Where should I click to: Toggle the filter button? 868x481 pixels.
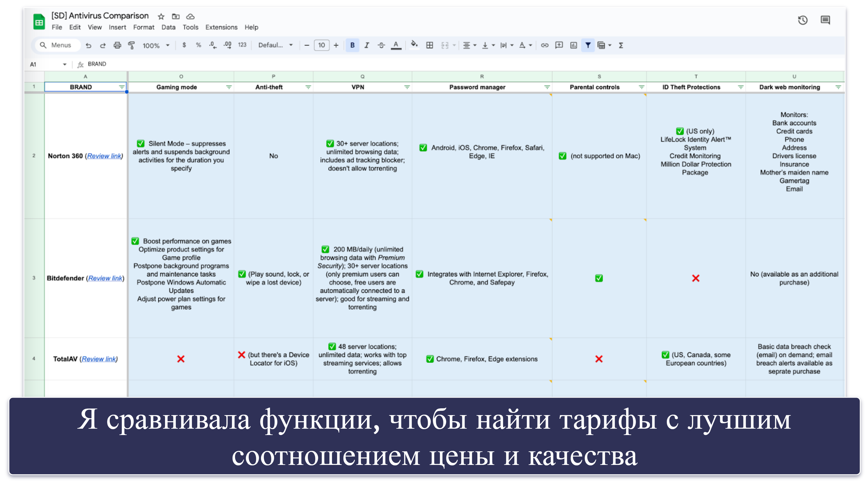point(588,45)
